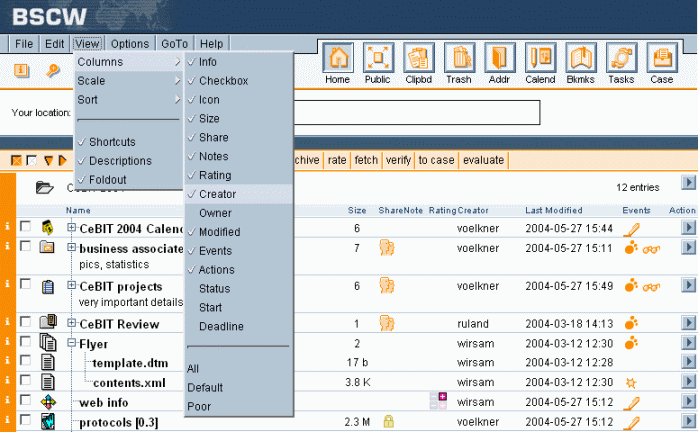Screen dimensions: 698x432
Task: Expand the CeBIT Review folder tree
Action: pyautogui.click(x=72, y=323)
